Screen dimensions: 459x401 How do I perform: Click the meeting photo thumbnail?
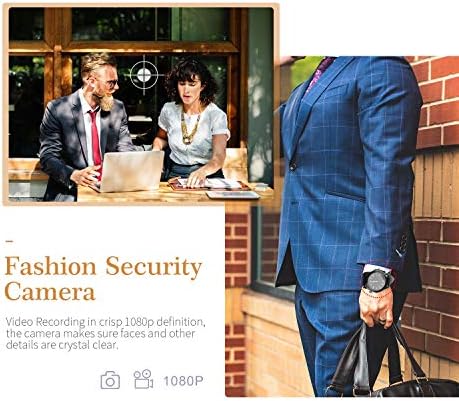(x=141, y=104)
